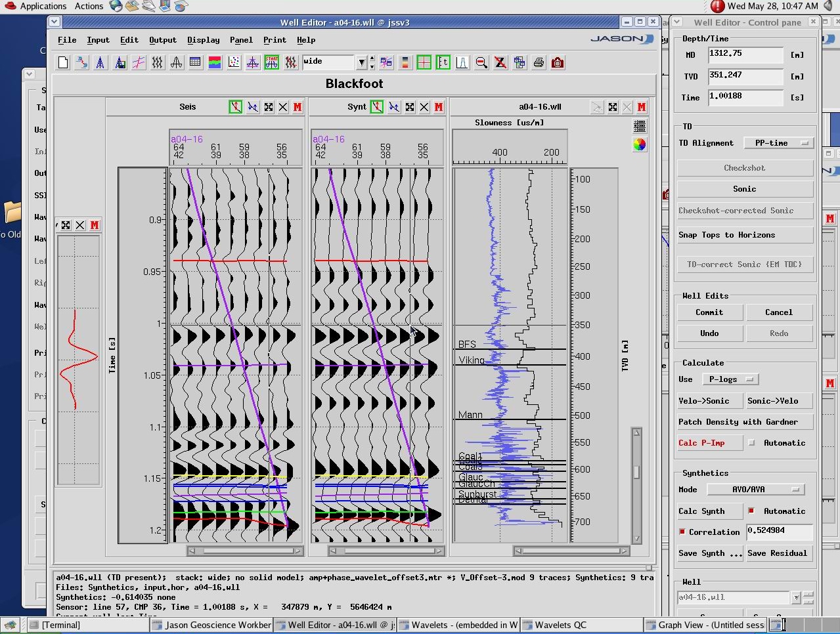Click the Velo->Sonic button
Viewport: 840px width, 634px height.
click(x=709, y=401)
